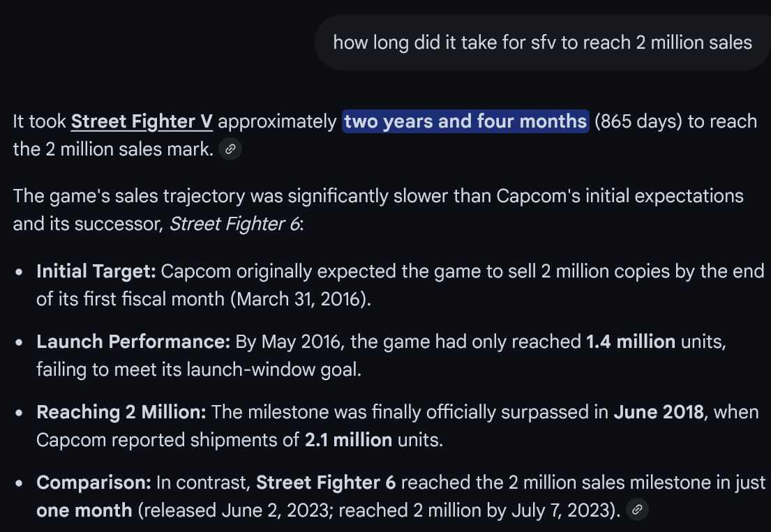Click highlighted "two years and four months" text
Screen dimensions: 771x532
tap(465, 121)
